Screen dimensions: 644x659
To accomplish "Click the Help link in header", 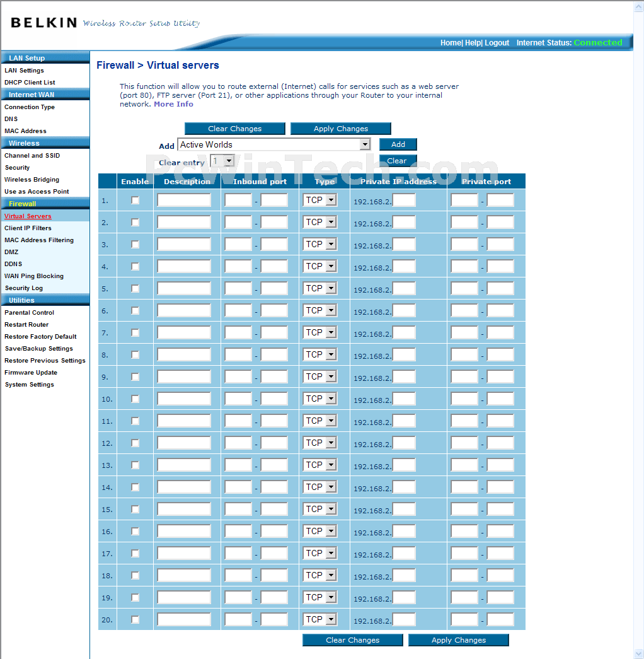I will click(473, 43).
